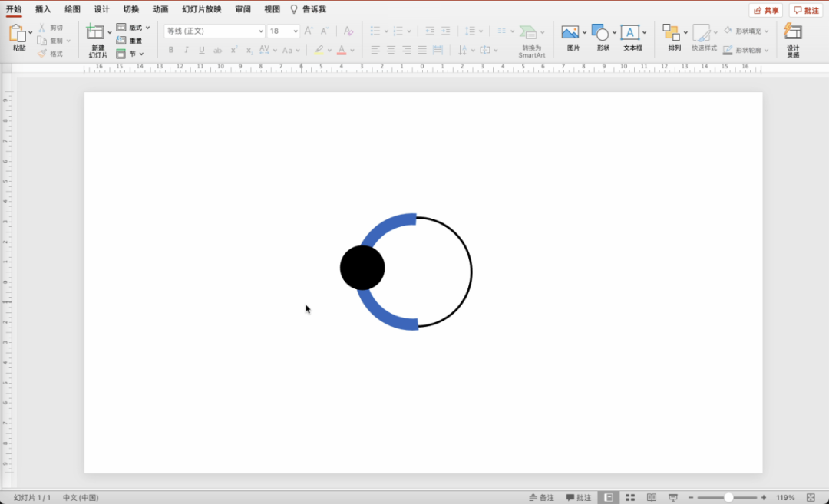
Task: Open the font name dropdown 等线 (正文)
Action: (x=213, y=31)
